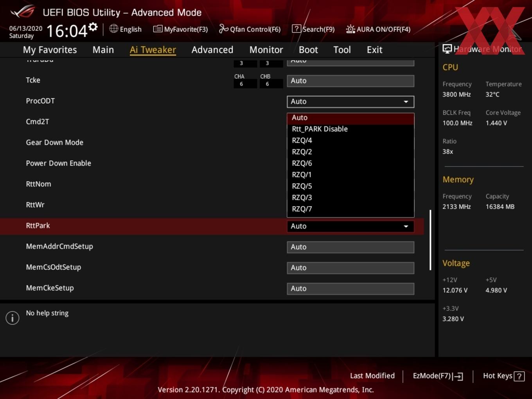
Task: Open the Main tab
Action: [x=103, y=50]
